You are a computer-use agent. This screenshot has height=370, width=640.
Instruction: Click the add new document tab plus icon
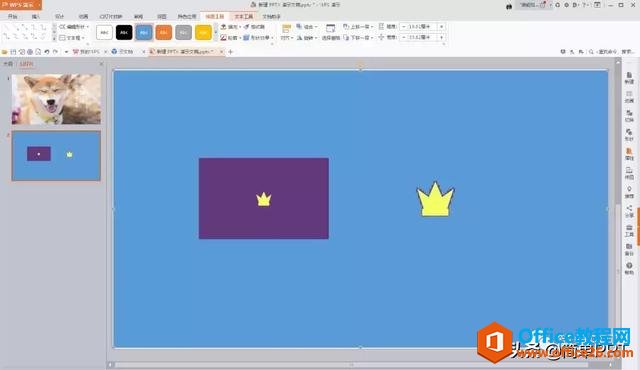click(x=231, y=52)
